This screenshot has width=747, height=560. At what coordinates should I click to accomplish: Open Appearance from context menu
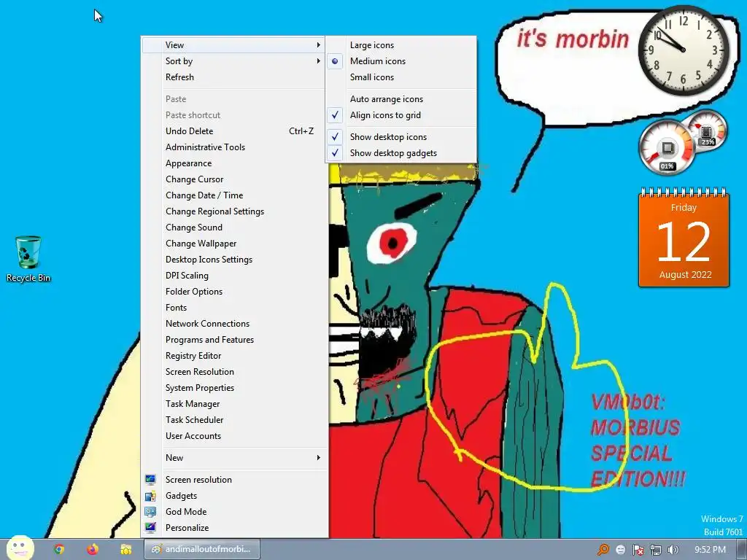(x=233, y=163)
